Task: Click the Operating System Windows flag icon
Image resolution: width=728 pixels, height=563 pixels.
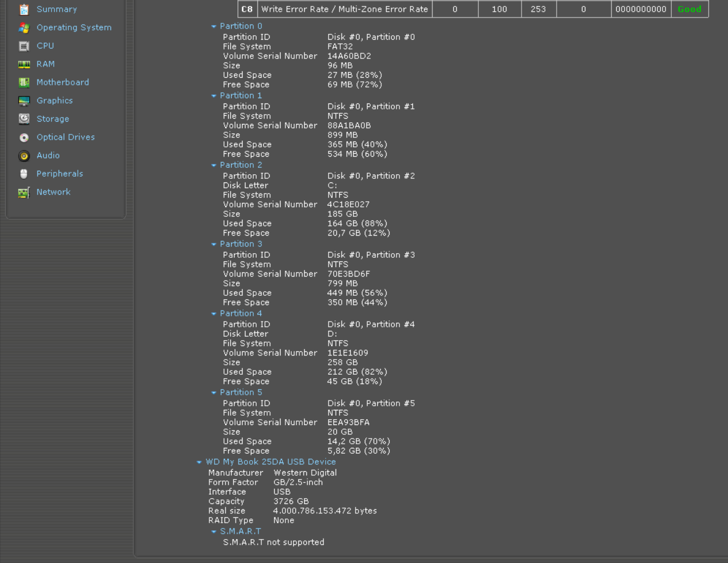Action: click(x=24, y=27)
